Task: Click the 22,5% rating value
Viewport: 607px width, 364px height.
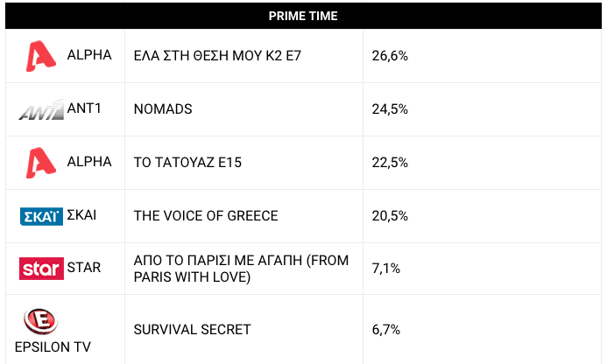Action: (x=390, y=163)
